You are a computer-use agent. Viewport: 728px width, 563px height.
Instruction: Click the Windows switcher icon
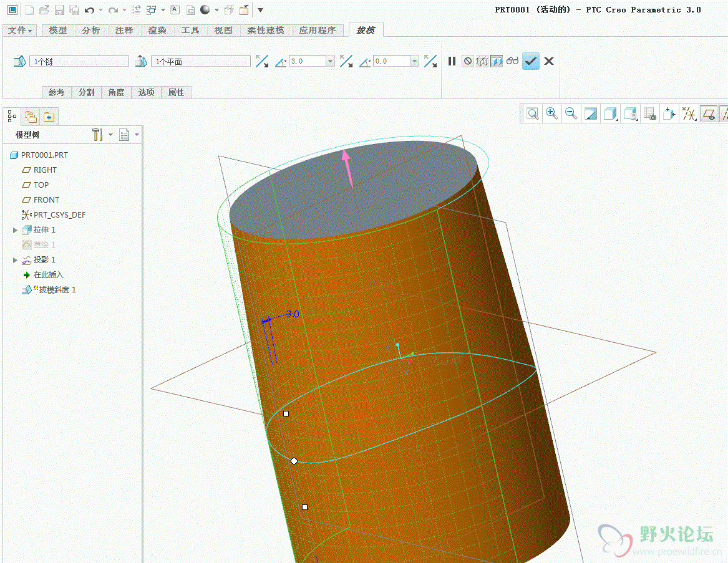click(152, 10)
